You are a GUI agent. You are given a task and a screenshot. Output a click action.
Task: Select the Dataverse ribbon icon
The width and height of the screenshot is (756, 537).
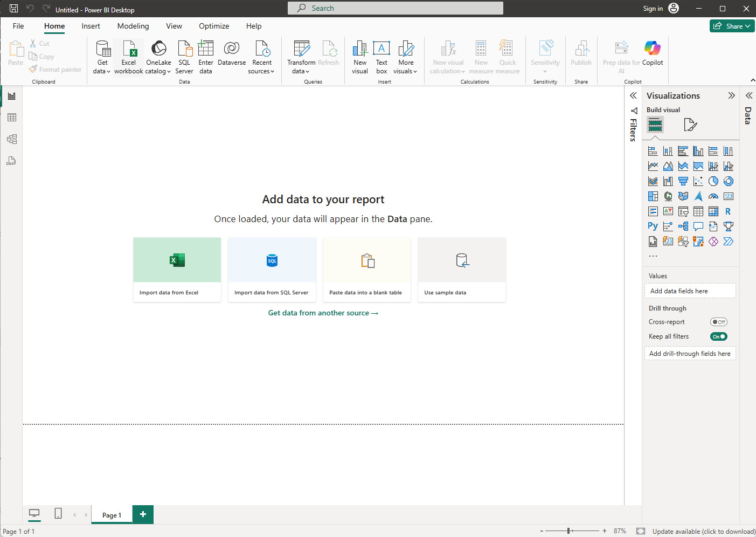click(232, 54)
